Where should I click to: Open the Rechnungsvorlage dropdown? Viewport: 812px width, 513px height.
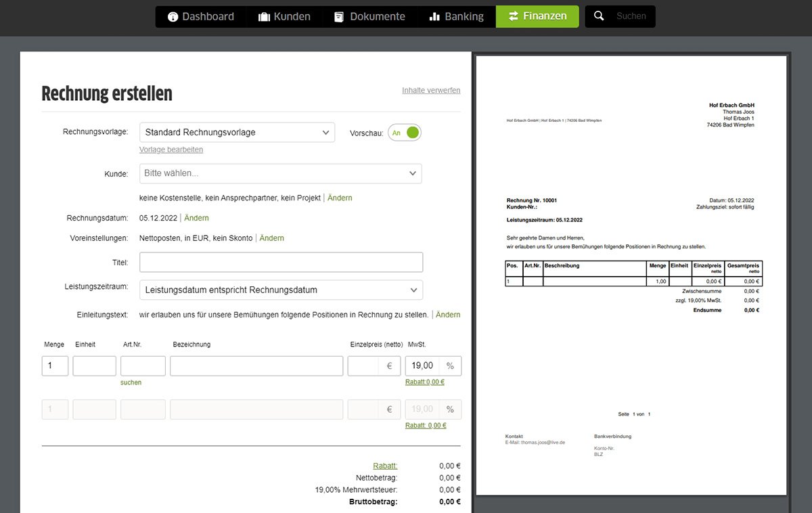point(237,133)
